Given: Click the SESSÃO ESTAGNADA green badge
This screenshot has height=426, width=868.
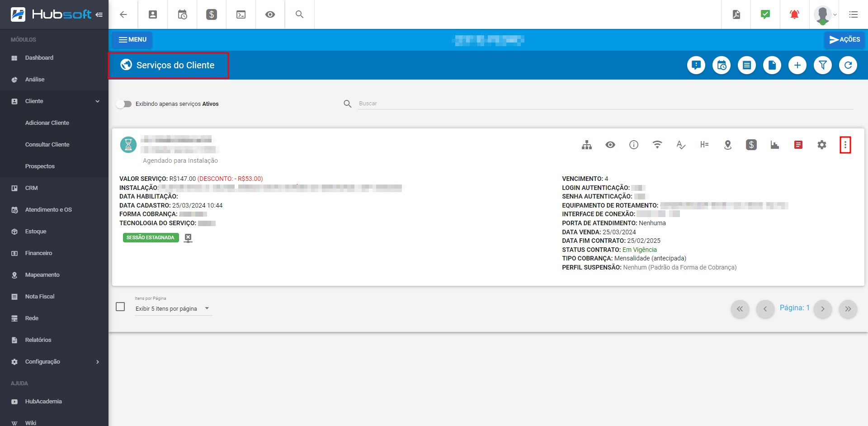Looking at the screenshot, I should click(x=151, y=237).
